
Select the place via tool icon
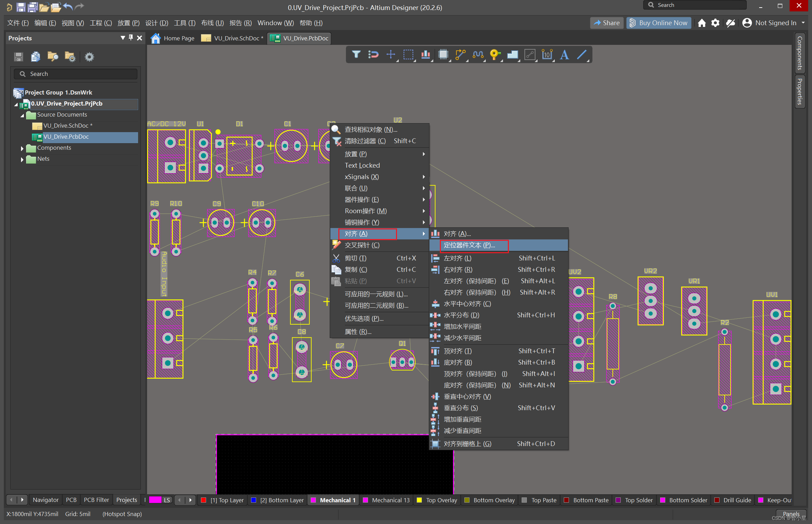495,55
